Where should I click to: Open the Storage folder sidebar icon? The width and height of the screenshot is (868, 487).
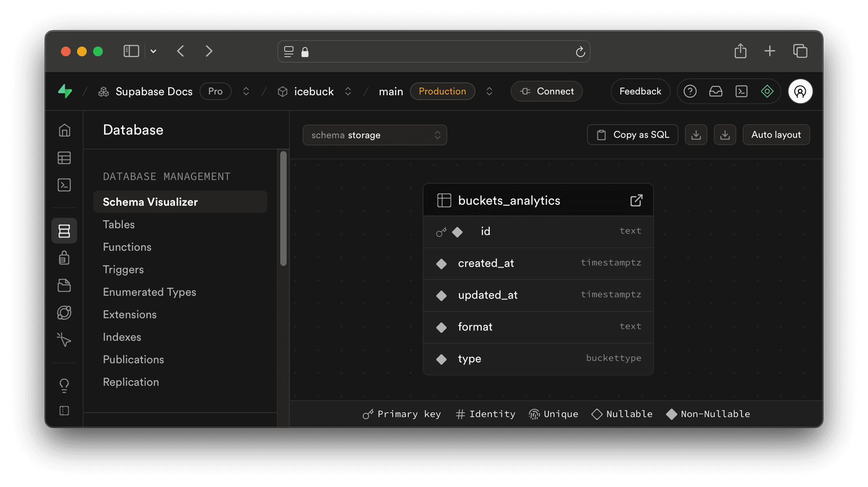[x=64, y=285]
